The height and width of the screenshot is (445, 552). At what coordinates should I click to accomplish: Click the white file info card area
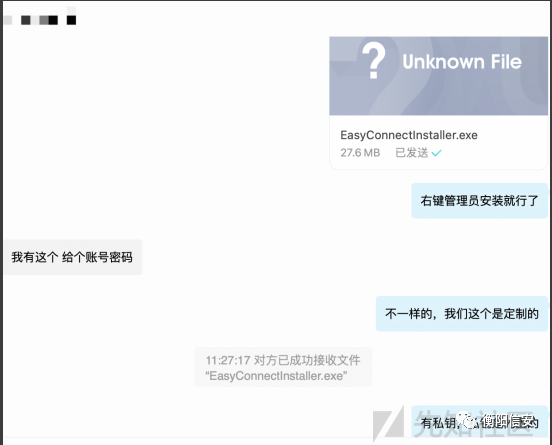click(439, 143)
